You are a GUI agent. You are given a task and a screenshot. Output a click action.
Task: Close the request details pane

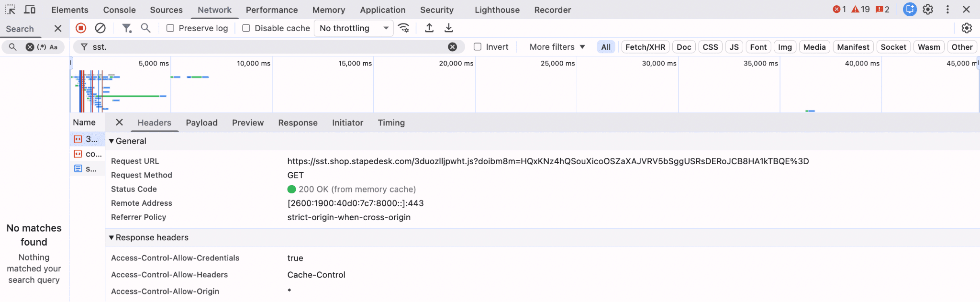119,123
